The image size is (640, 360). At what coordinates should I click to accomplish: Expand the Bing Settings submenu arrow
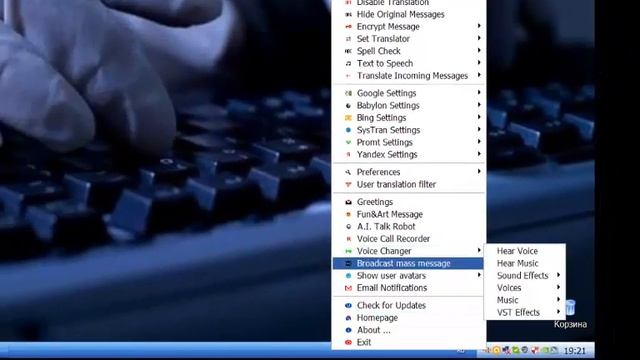479,117
